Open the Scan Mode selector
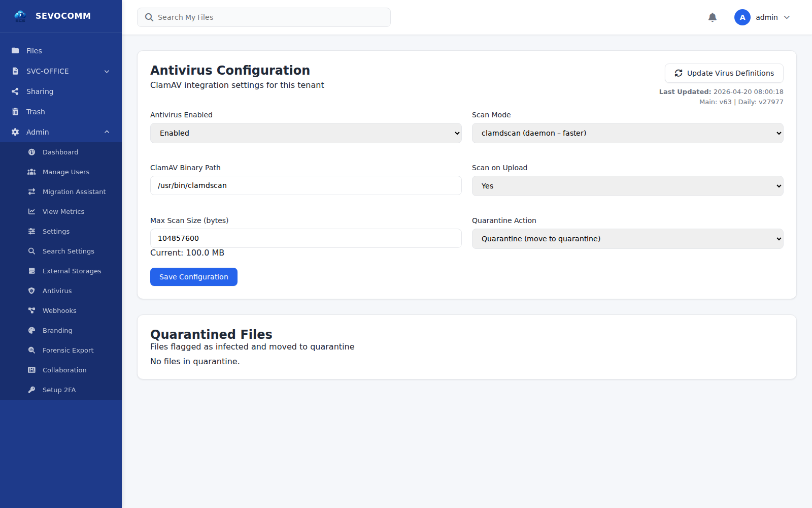The image size is (812, 508). click(627, 133)
